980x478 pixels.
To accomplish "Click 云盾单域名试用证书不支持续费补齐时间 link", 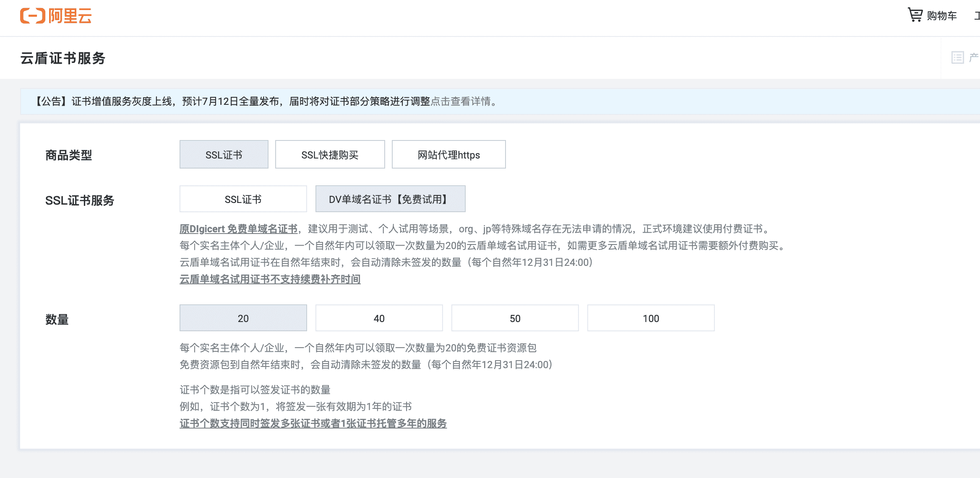I will (270, 279).
